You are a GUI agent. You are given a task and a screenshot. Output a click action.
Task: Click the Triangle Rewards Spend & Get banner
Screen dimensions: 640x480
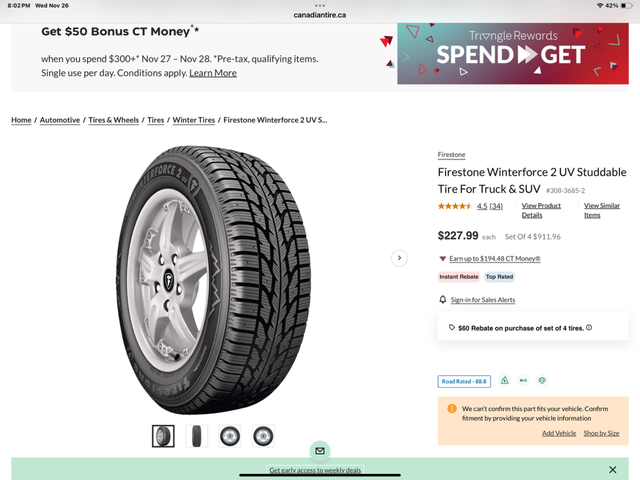(x=513, y=54)
